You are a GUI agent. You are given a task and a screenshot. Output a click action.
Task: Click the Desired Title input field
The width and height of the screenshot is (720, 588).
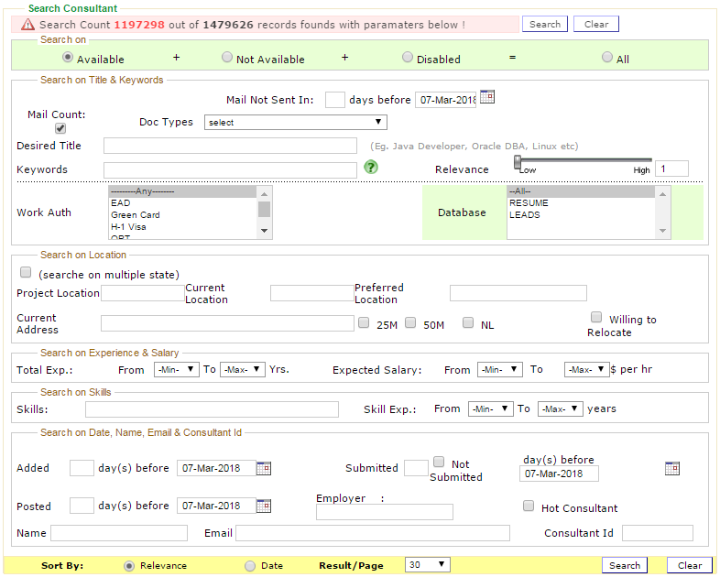pos(230,146)
